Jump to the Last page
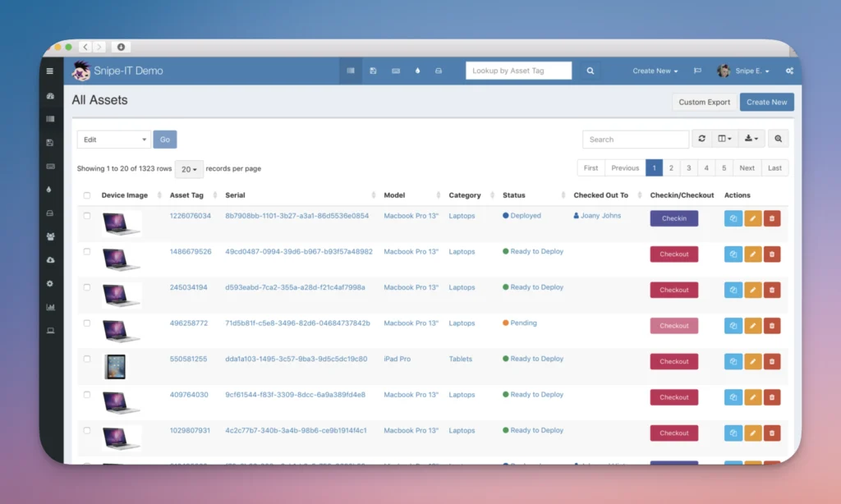Screen dimensions: 841x504 (774, 168)
